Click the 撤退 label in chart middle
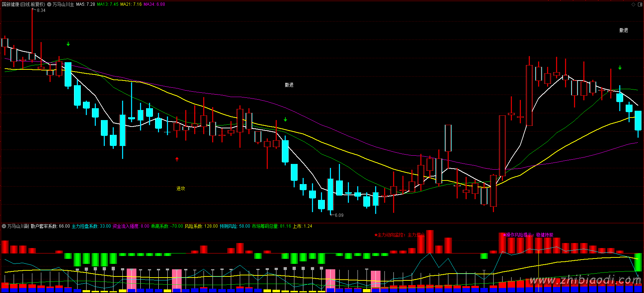The width and height of the screenshot is (644, 293). click(x=289, y=85)
